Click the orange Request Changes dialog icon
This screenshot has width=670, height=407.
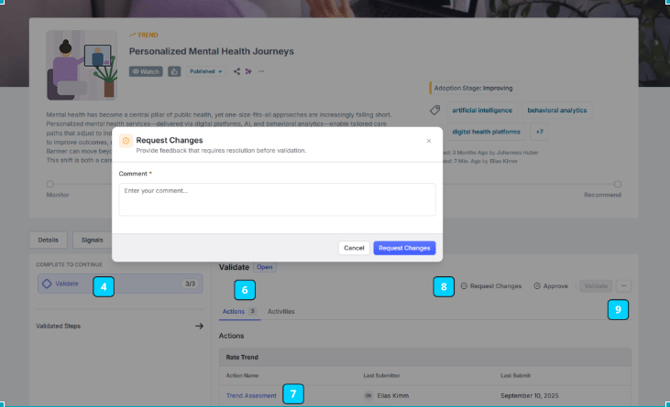[x=126, y=141]
